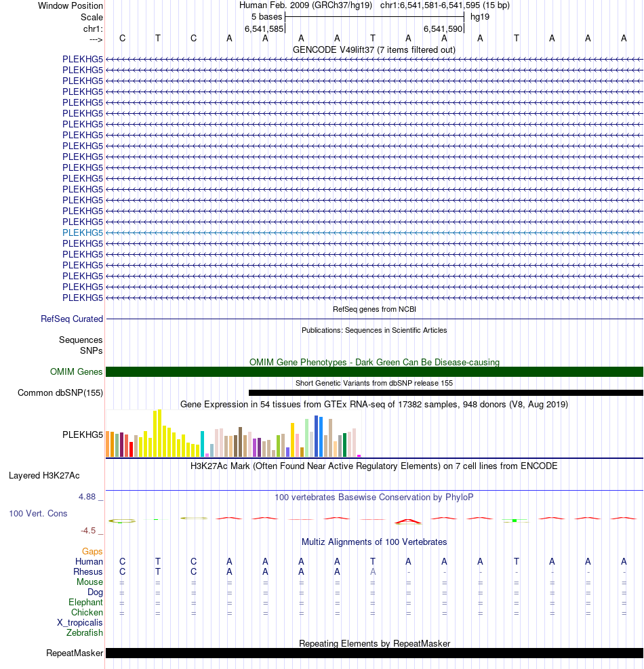Select the Publications: Sequences in Scientific Articles title
Viewport: 644px width, 669px height.
coord(374,330)
